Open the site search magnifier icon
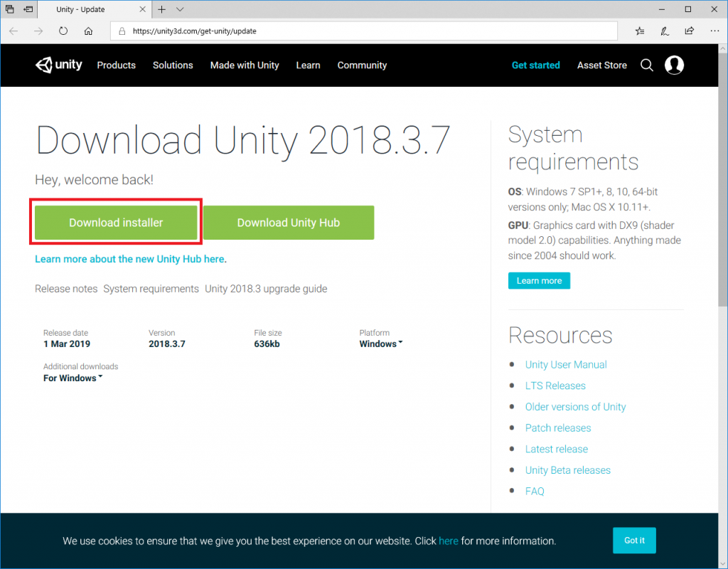Screen dimensions: 728x569 [647, 65]
